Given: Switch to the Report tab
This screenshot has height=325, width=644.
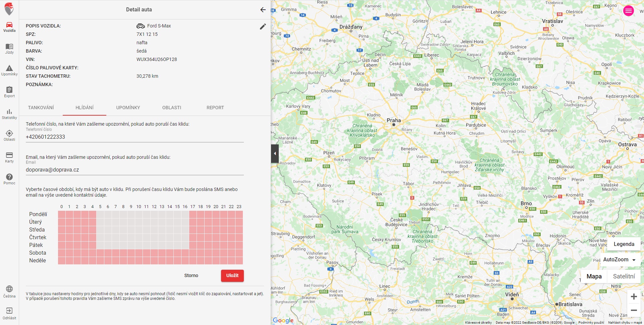Looking at the screenshot, I should pos(215,108).
